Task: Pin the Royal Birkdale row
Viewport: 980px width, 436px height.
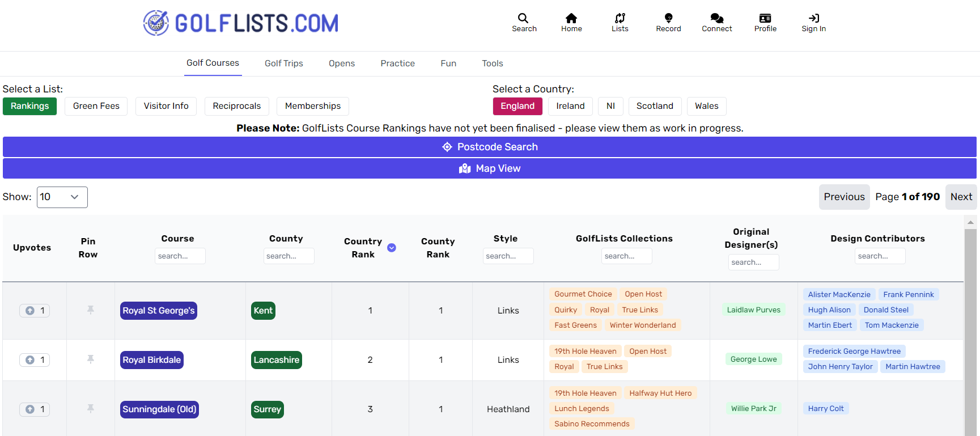Action: 90,359
